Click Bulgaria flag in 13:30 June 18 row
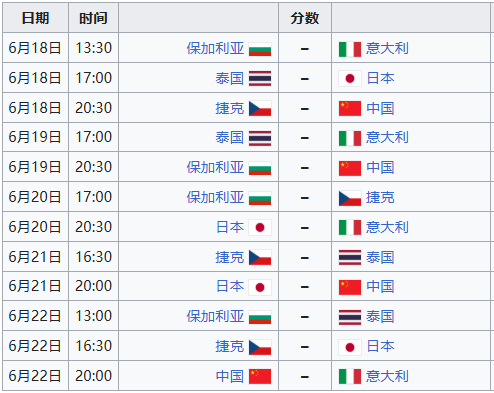Screen dimensions: 494x393 pos(260,49)
